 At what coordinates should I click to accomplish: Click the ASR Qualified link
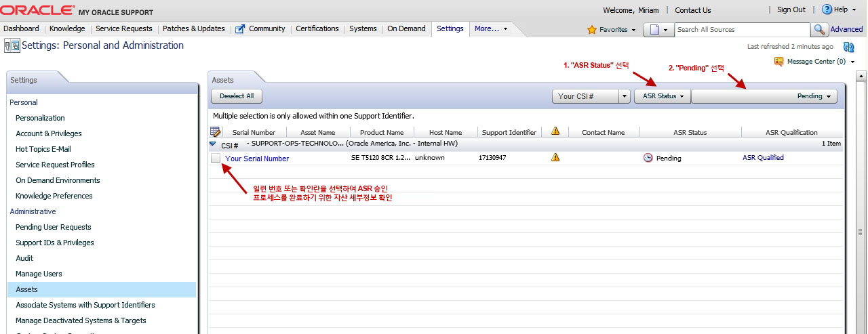763,158
